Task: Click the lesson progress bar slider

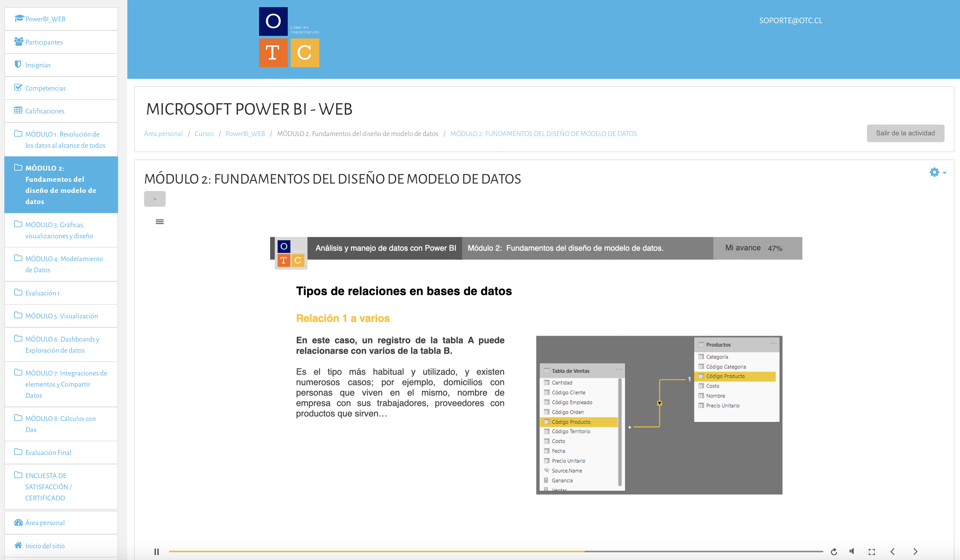Action: pos(496,551)
